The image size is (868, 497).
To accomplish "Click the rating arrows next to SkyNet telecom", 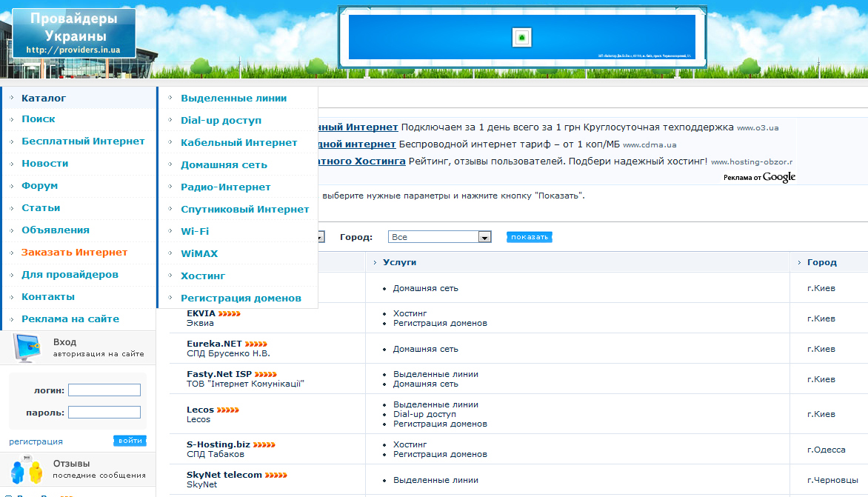I will click(x=276, y=476).
